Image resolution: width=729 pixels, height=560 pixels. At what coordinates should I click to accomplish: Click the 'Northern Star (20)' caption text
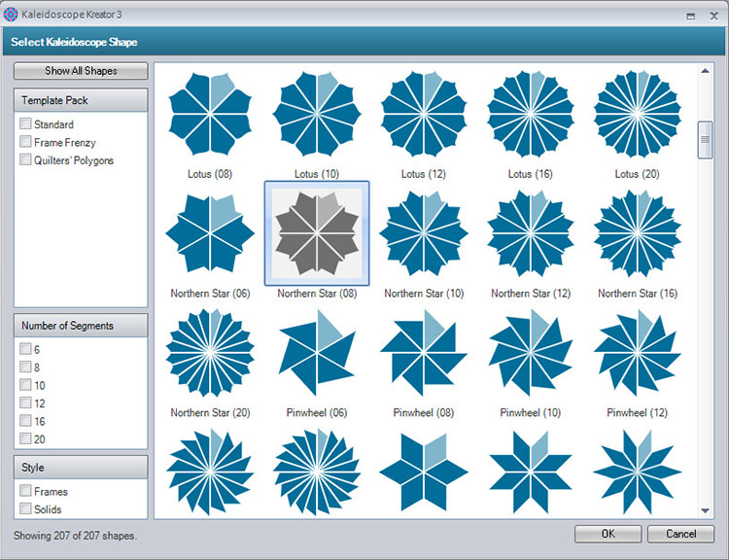click(210, 412)
